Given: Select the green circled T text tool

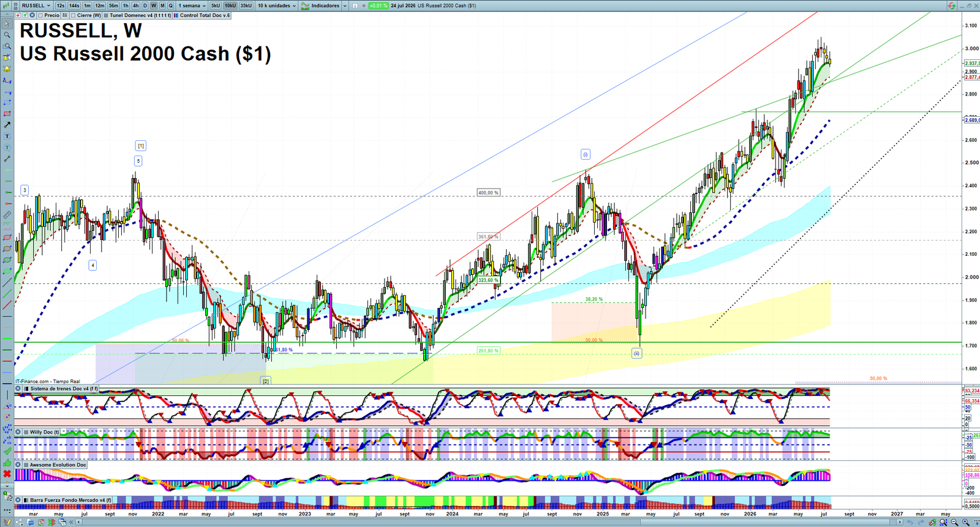Looking at the screenshot, I should tap(7, 148).
